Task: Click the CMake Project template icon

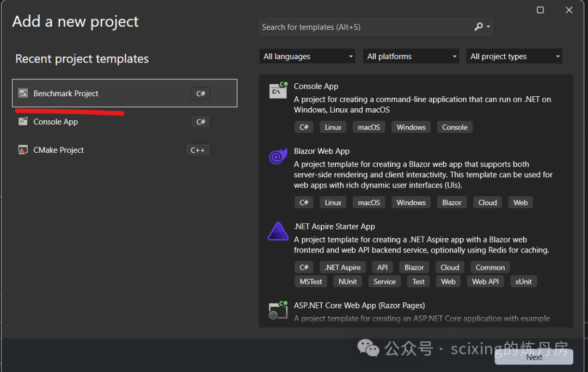Action: (x=23, y=150)
